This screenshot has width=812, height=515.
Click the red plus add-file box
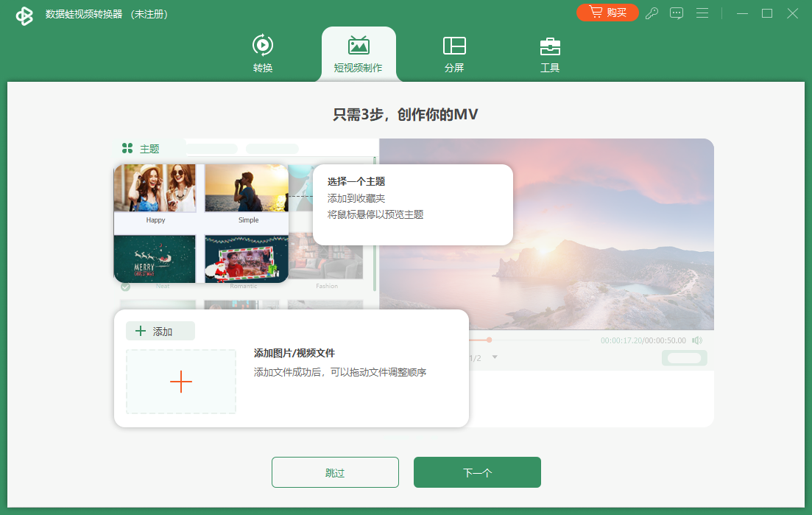pos(181,382)
